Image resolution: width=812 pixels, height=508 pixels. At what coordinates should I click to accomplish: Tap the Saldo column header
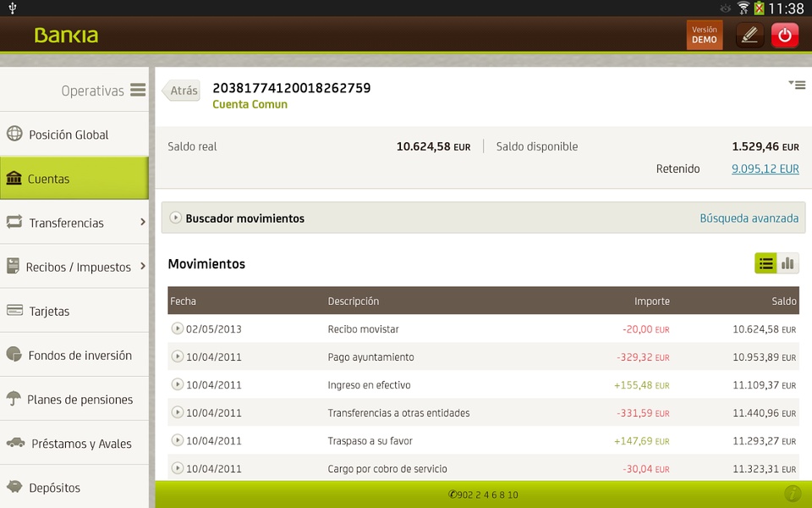click(x=784, y=301)
